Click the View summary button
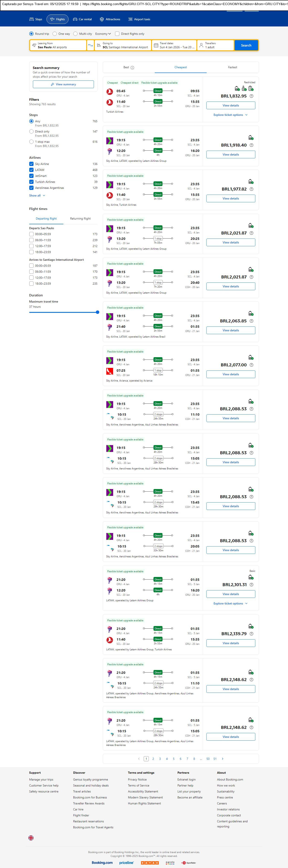This screenshot has height=868, width=288. point(63,84)
